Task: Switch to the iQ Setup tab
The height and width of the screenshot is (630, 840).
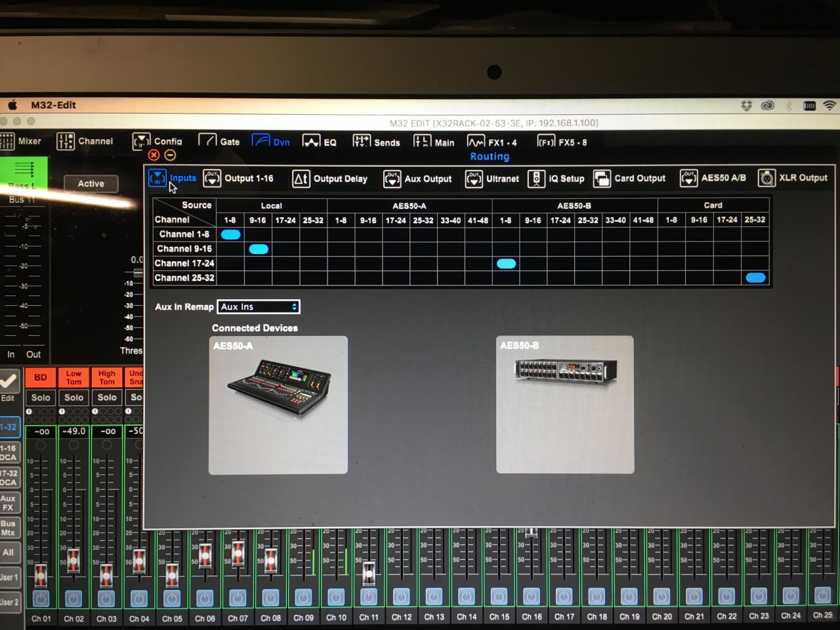Action: (x=556, y=178)
